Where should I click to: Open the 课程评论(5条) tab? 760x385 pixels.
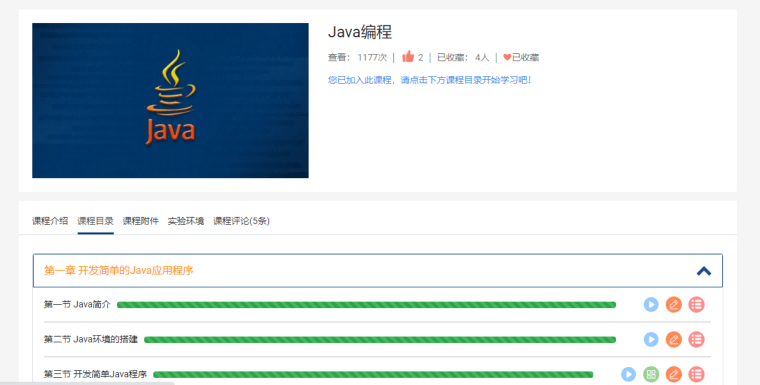[241, 221]
